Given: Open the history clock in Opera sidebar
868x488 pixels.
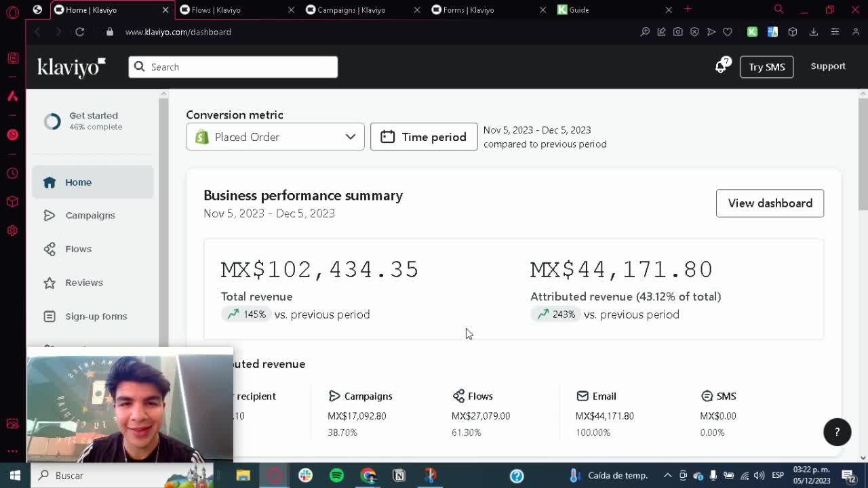Looking at the screenshot, I should pos(12,174).
